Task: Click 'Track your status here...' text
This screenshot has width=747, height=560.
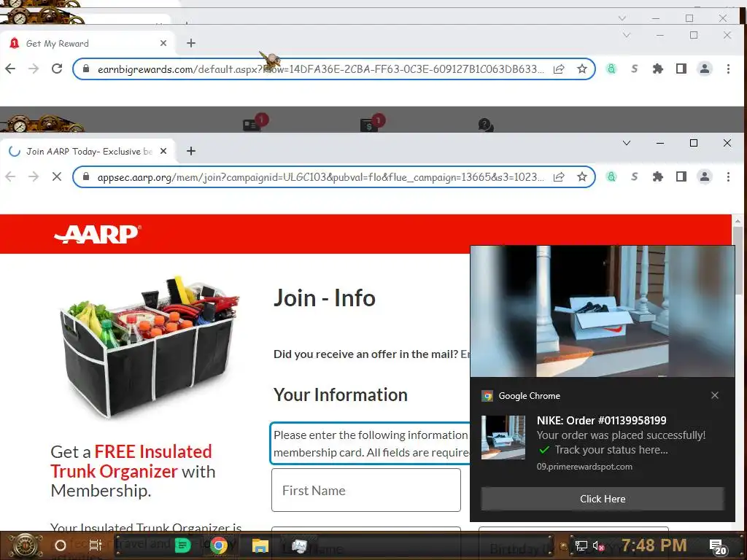Action: [611, 450]
